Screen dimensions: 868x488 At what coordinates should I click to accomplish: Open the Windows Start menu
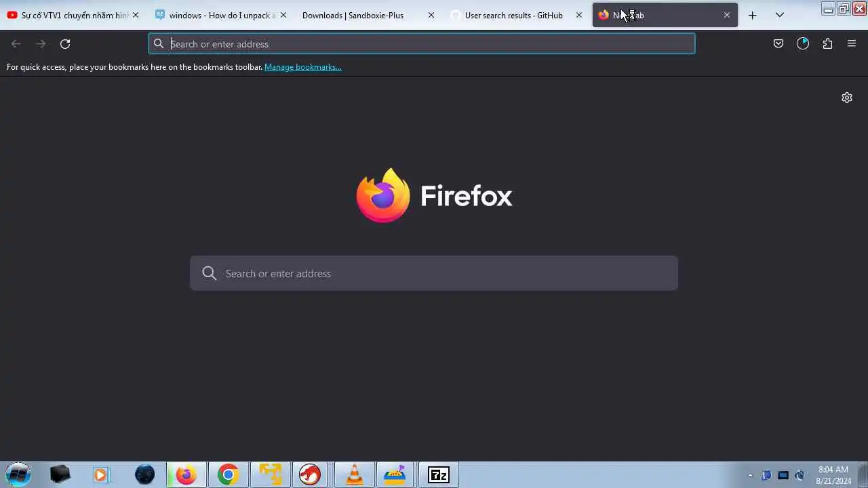pos(18,474)
